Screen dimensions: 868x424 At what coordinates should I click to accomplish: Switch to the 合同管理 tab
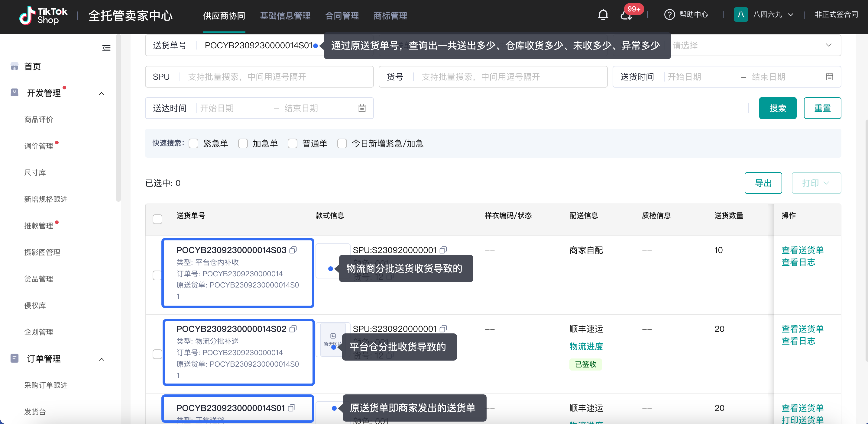coord(342,16)
